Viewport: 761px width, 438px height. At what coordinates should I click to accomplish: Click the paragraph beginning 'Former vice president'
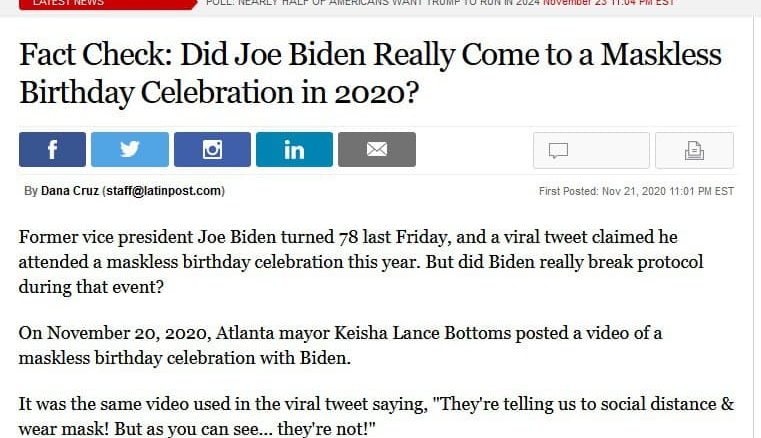point(361,262)
